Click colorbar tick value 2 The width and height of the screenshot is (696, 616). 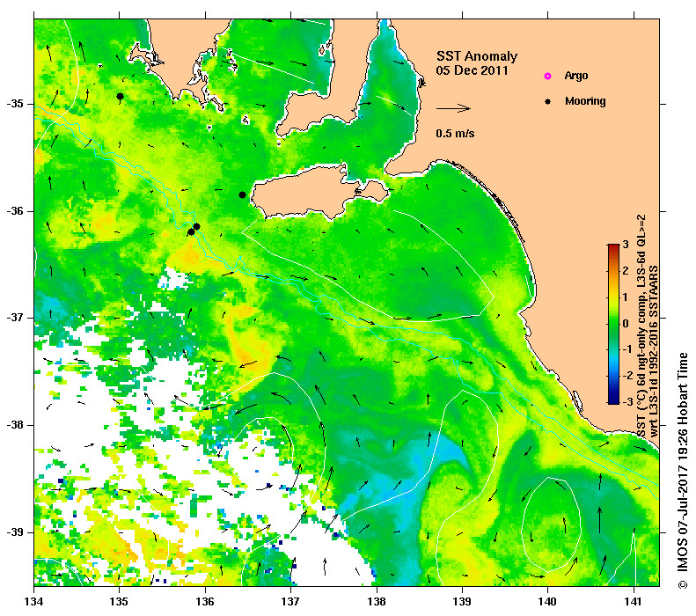[626, 271]
